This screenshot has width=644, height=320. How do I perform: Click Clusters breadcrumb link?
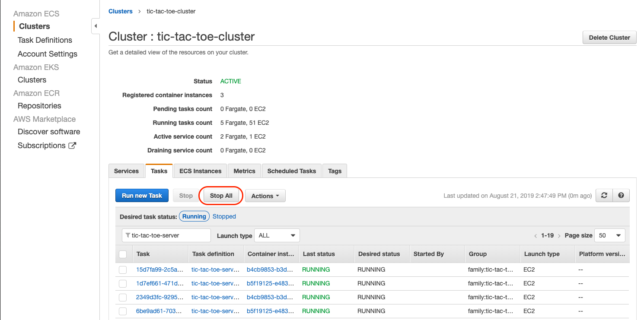(121, 11)
